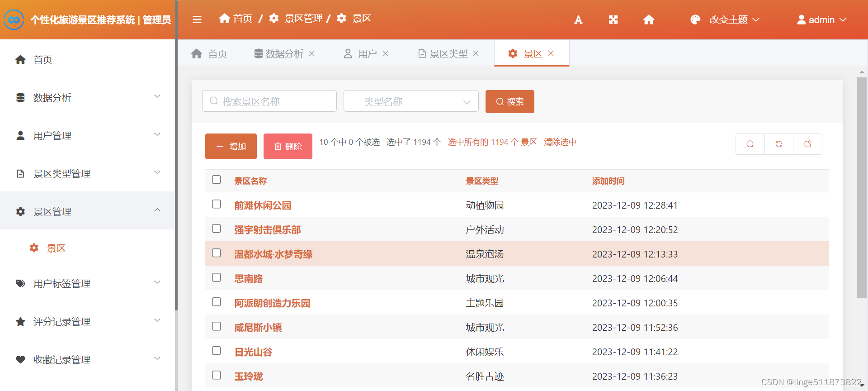The height and width of the screenshot is (391, 868).
Task: Collapse the 景区管理 sidebar menu
Action: [x=88, y=211]
